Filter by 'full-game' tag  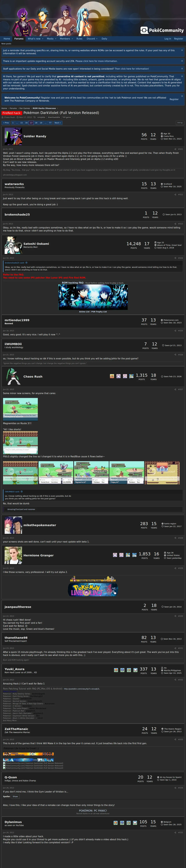click(x=67, y=117)
